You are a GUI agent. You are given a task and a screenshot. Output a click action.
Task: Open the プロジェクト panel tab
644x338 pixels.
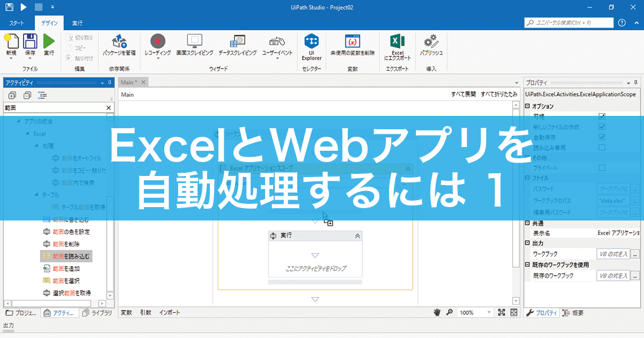point(21,313)
